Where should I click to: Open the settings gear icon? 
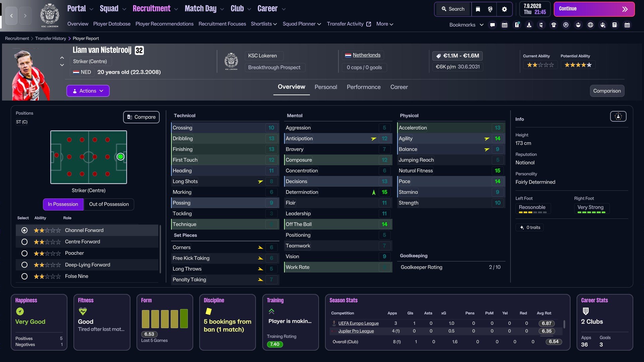click(504, 9)
